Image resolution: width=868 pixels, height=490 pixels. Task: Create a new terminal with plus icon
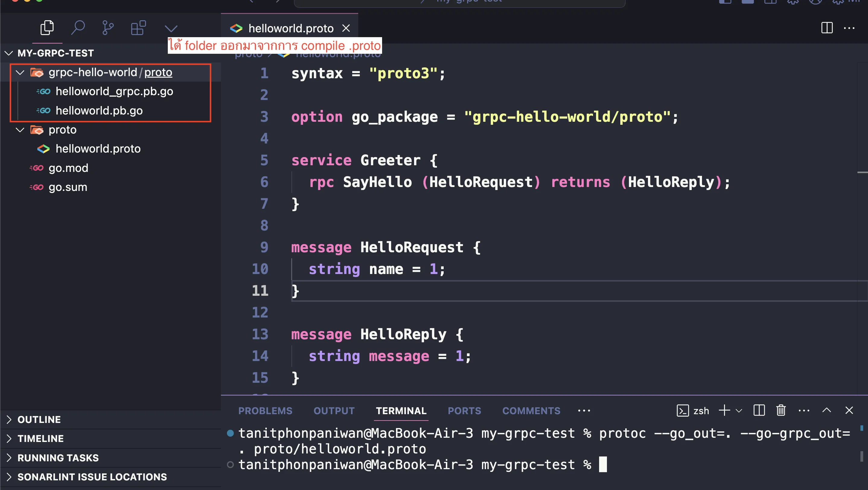tap(724, 411)
